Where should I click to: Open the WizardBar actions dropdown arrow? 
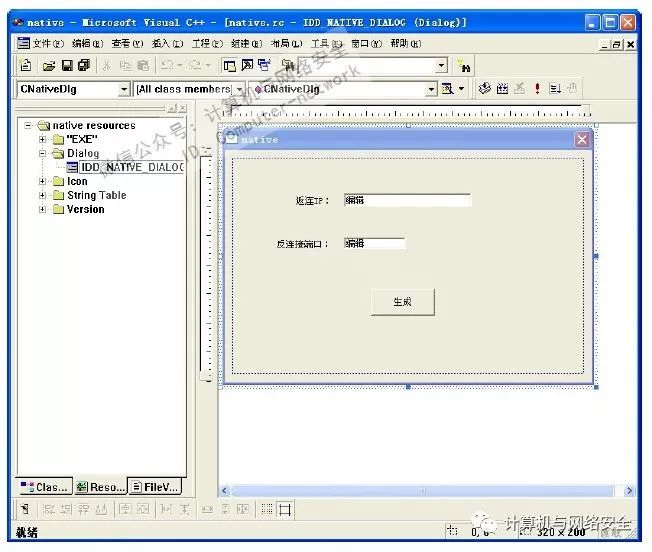(x=461, y=89)
